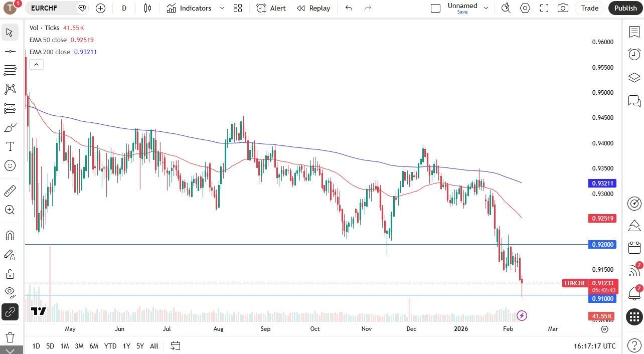Viewport: 644px width, 354px height.
Task: Expand the Unnamed layout dropdown
Action: [485, 8]
